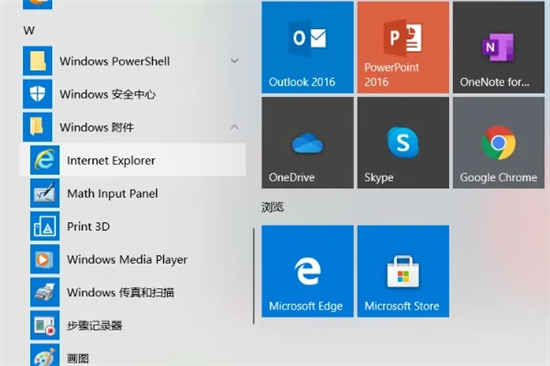Screen dimensions: 550x366
Task: Open the OneNote for... tile
Action: (x=498, y=47)
